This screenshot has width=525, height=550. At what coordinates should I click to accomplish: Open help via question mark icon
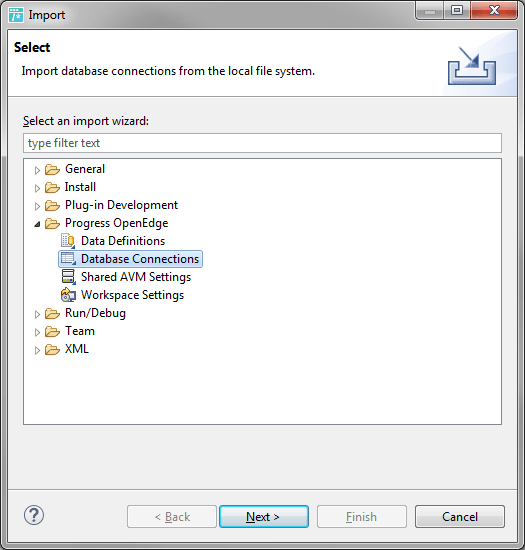click(x=34, y=515)
